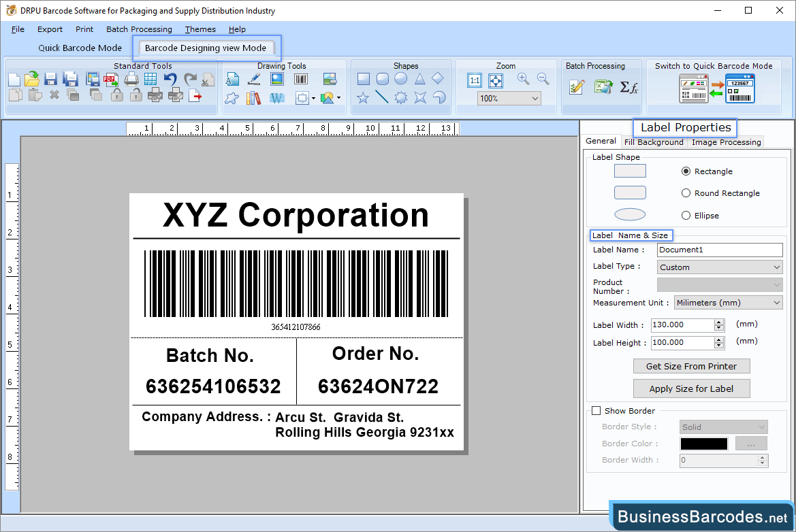This screenshot has height=532, width=796.
Task: Select the Text tool in Drawing Tools
Action: (232, 79)
